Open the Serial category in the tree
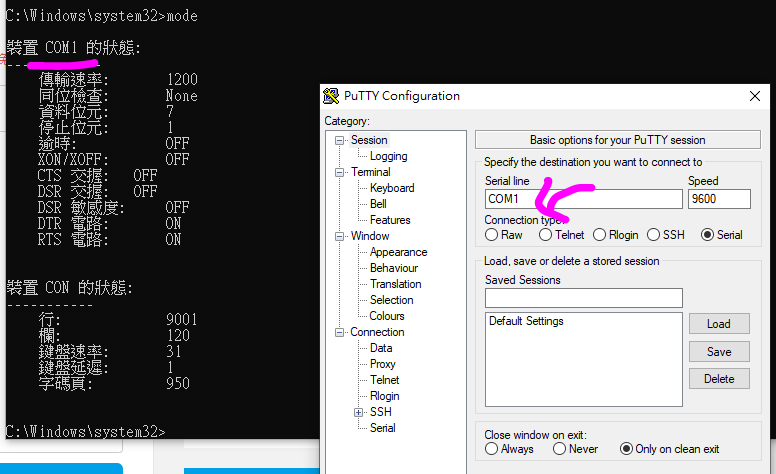Viewport: 776px width, 474px height. (383, 428)
